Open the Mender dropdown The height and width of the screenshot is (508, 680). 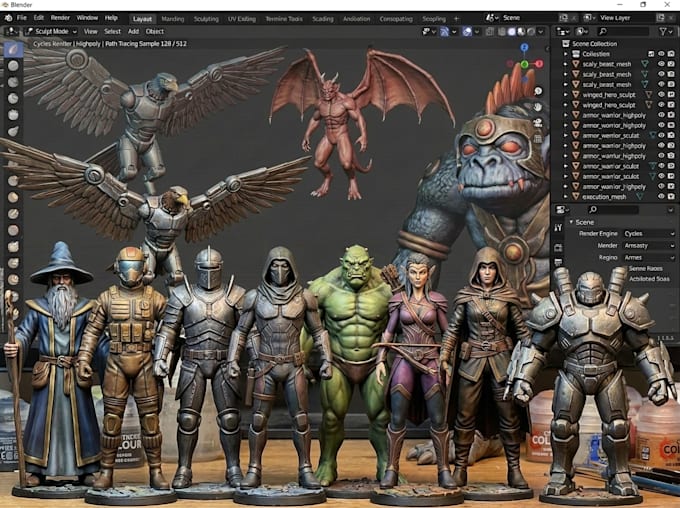(649, 246)
